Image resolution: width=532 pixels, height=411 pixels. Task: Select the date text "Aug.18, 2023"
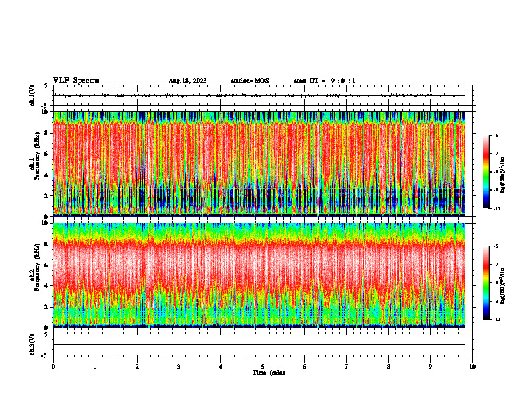point(187,81)
